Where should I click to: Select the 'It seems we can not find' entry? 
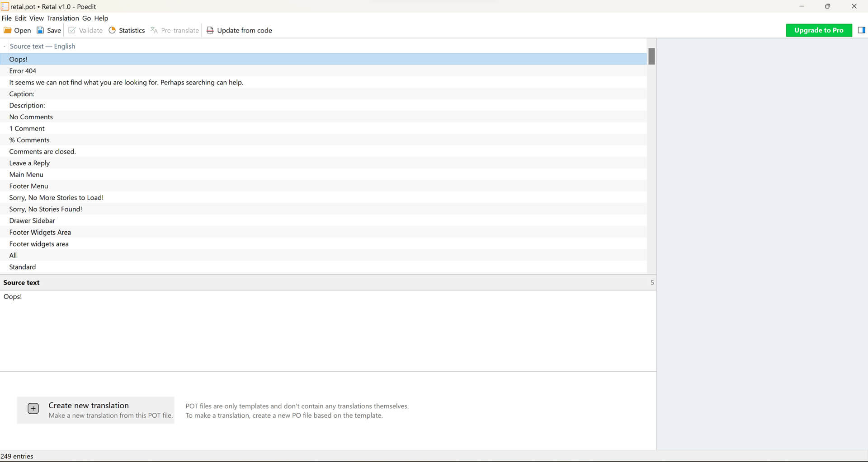(323, 82)
